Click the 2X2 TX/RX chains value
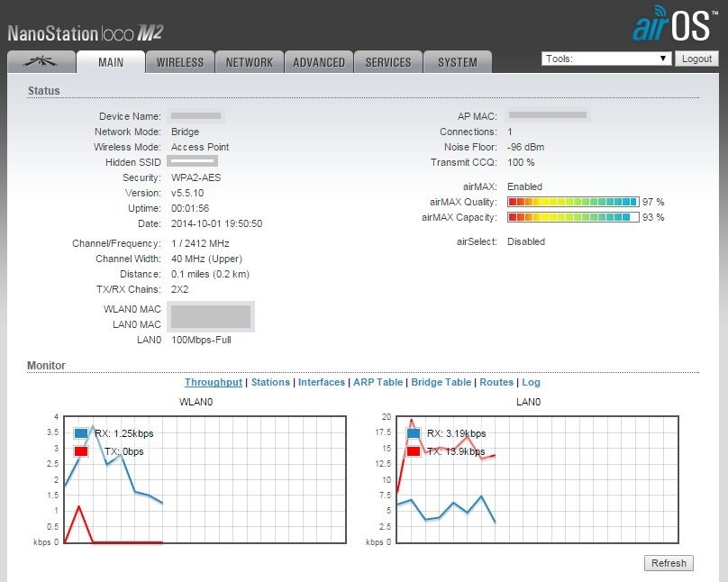This screenshot has width=728, height=582. (x=179, y=289)
